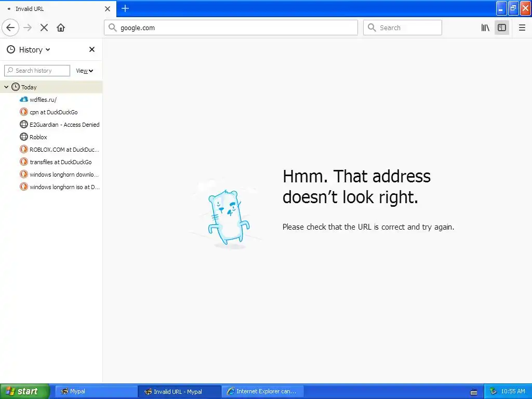Select the Invalid URL tab
Image resolution: width=532 pixels, height=399 pixels.
pyautogui.click(x=58, y=9)
